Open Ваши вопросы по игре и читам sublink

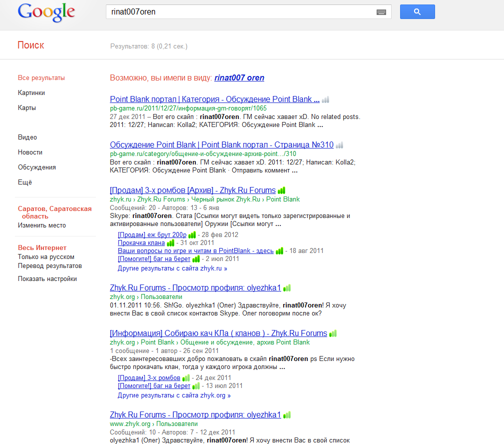point(196,251)
